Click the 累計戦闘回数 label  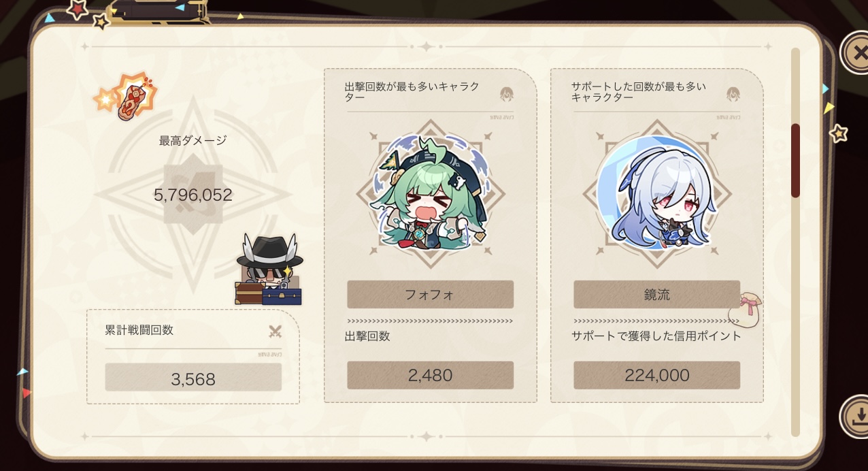click(x=139, y=330)
